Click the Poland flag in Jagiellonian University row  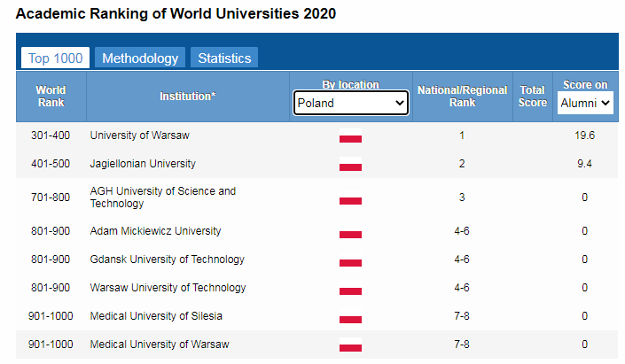tap(350, 164)
